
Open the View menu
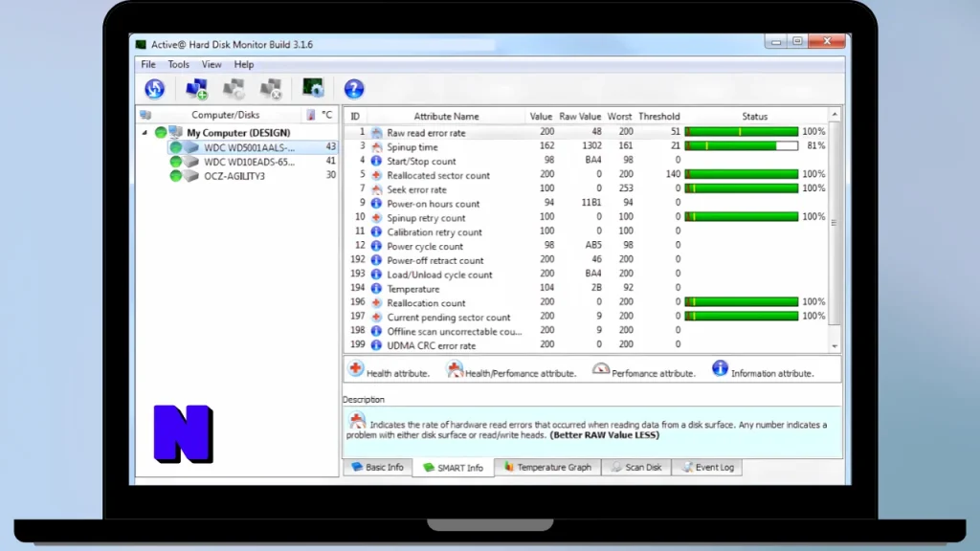(x=212, y=64)
